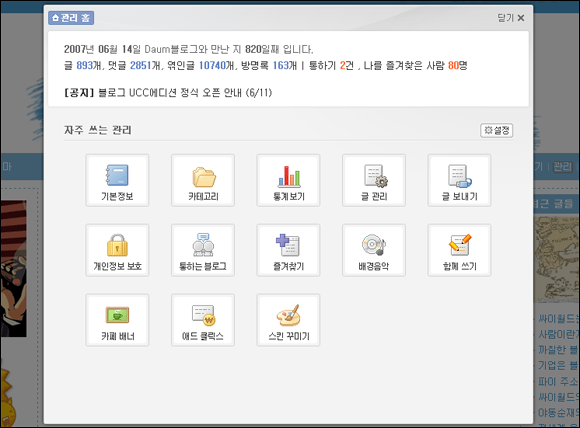Click the 관리 홈 tab button
This screenshot has height=428, width=580.
click(x=71, y=18)
